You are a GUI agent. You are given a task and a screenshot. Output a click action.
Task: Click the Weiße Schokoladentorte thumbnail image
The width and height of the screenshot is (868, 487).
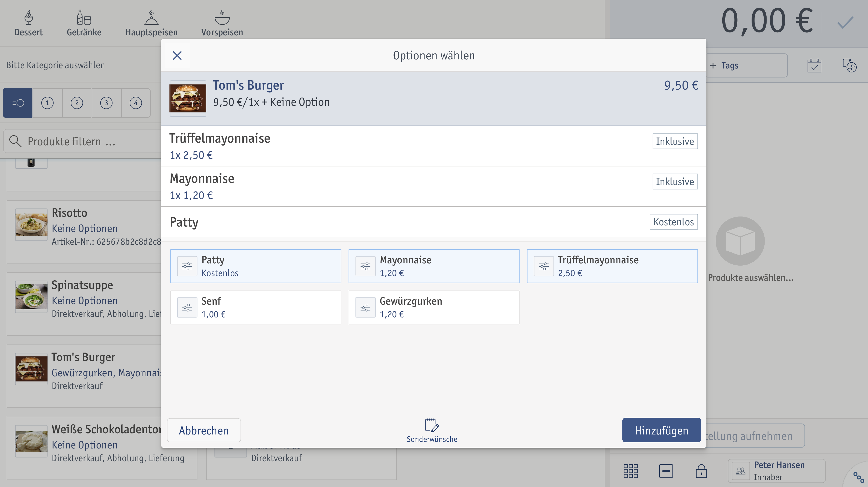31,441
